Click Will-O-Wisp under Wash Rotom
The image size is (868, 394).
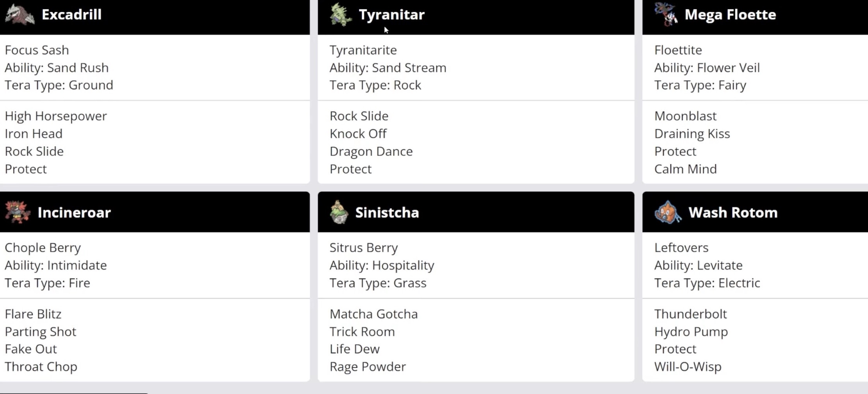coord(687,366)
